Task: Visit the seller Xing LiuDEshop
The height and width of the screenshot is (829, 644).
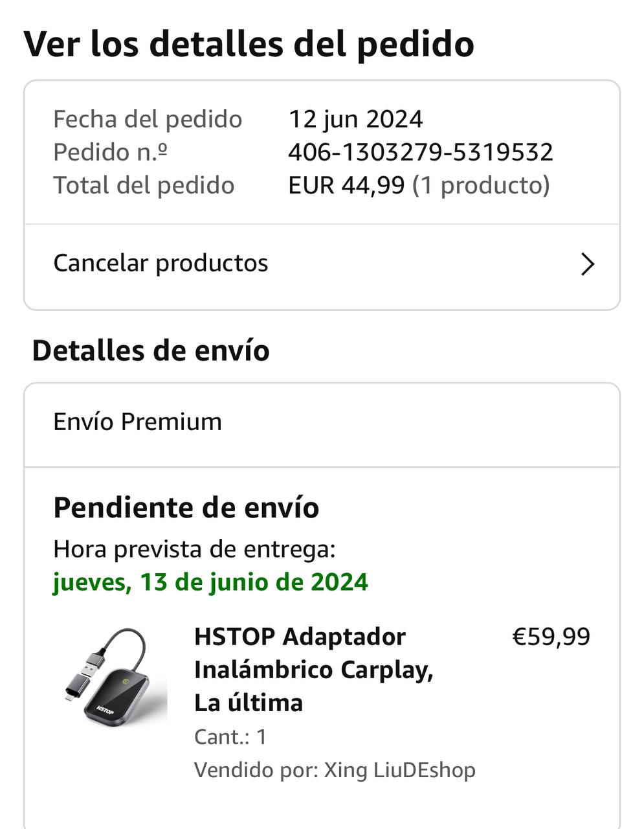Action: (x=399, y=770)
